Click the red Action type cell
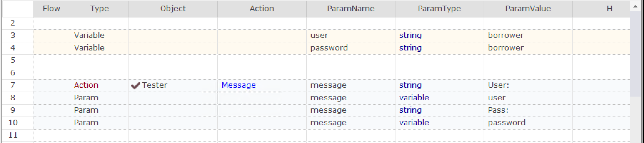 coord(86,85)
